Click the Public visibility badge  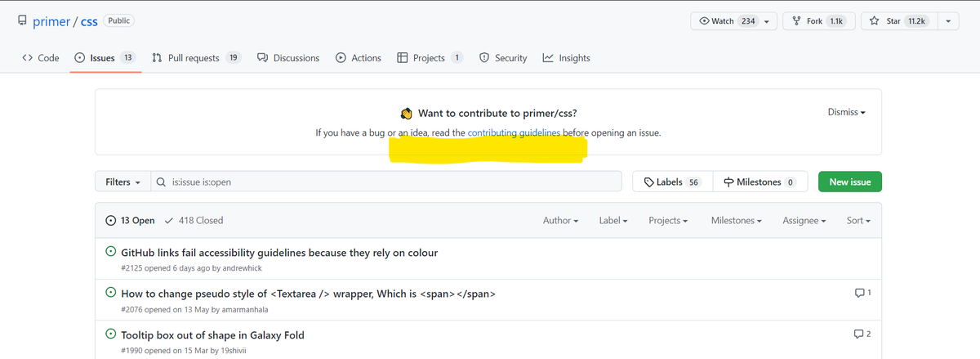coord(119,20)
